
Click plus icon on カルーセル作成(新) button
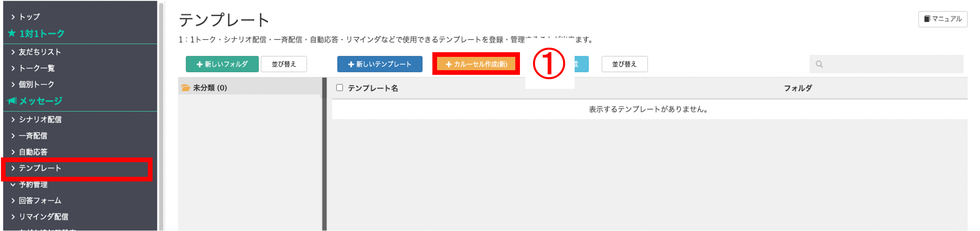pyautogui.click(x=449, y=65)
